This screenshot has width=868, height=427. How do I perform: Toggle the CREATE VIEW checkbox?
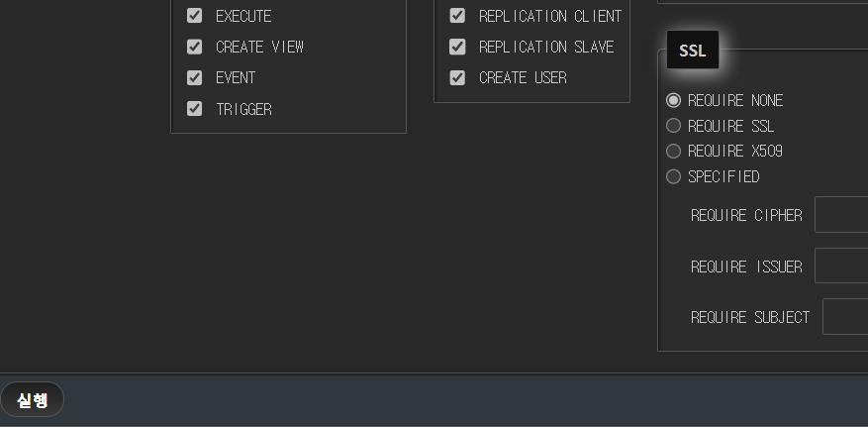[195, 47]
